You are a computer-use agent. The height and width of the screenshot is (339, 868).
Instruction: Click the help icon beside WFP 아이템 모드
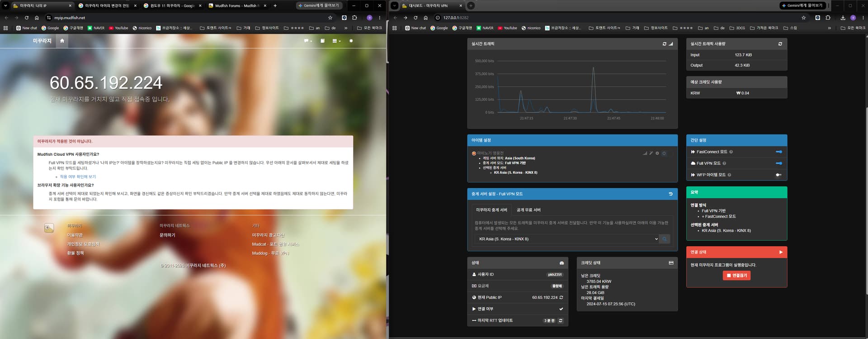729,175
